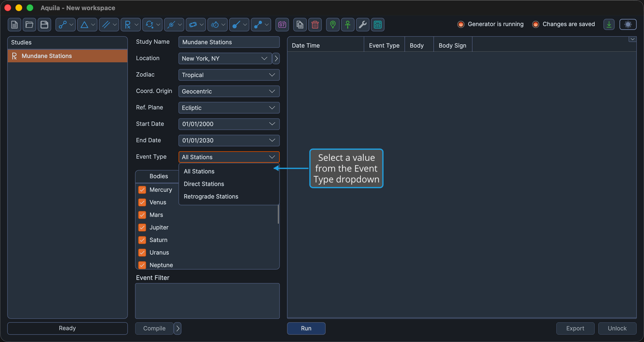Open the Location dropdown showing New York, NY
644x342 pixels.
pyautogui.click(x=225, y=58)
